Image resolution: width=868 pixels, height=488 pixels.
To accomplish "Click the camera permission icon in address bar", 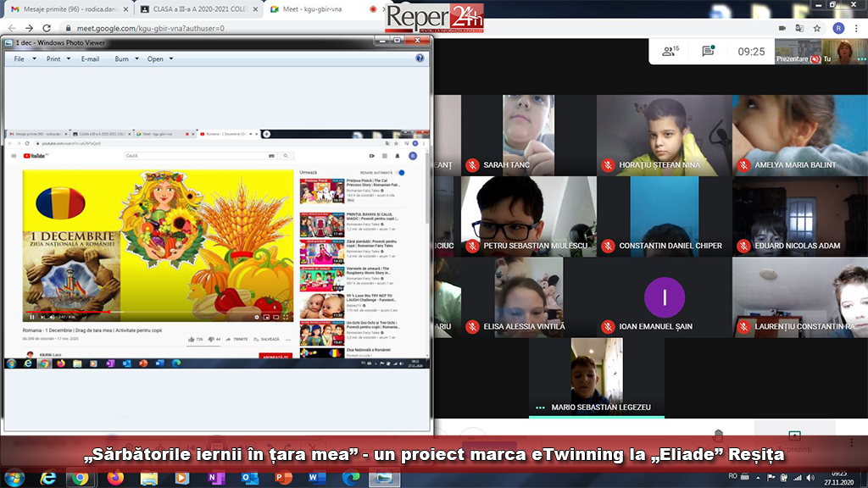I will pos(782,28).
